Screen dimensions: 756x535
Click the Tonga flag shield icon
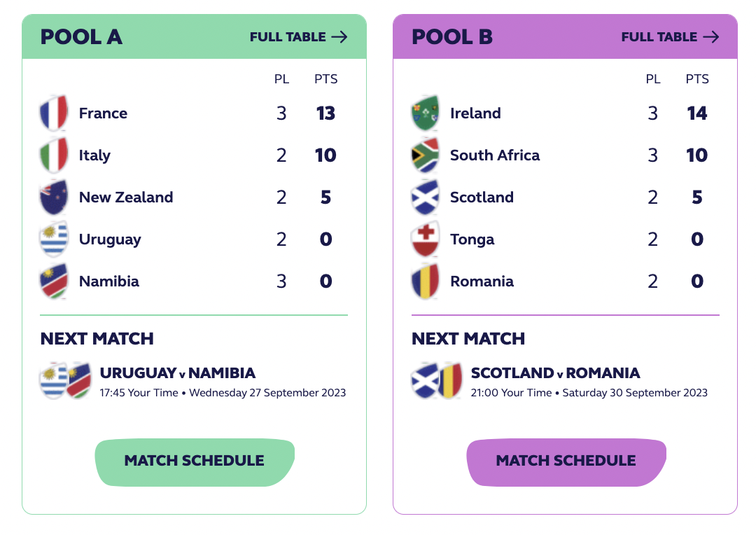pos(425,239)
